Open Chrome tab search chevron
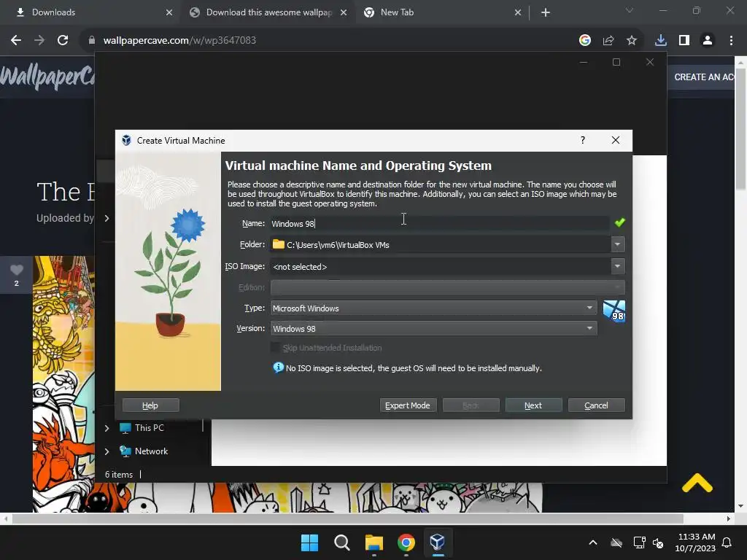The height and width of the screenshot is (560, 747). 630,10
